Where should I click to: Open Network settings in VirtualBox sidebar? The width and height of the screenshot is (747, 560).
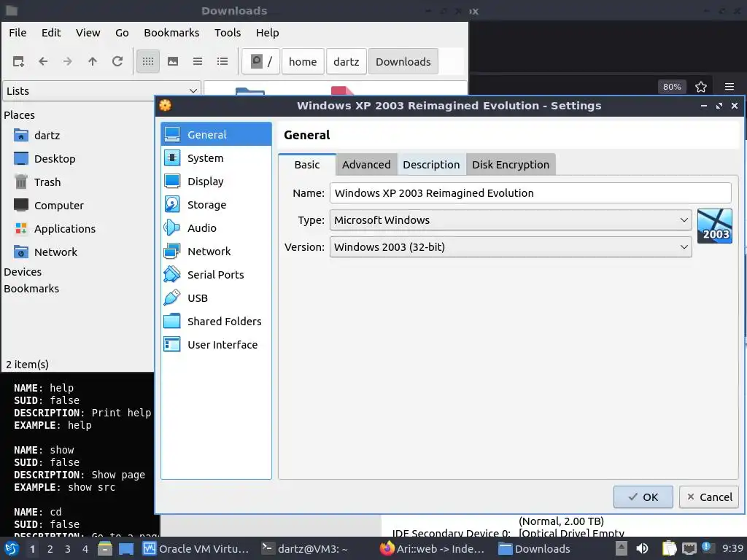(216, 252)
